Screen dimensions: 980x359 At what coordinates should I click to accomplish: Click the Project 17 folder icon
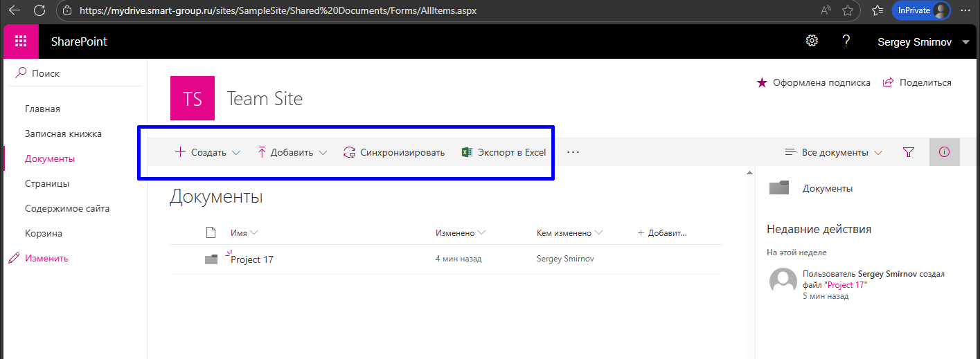click(211, 259)
